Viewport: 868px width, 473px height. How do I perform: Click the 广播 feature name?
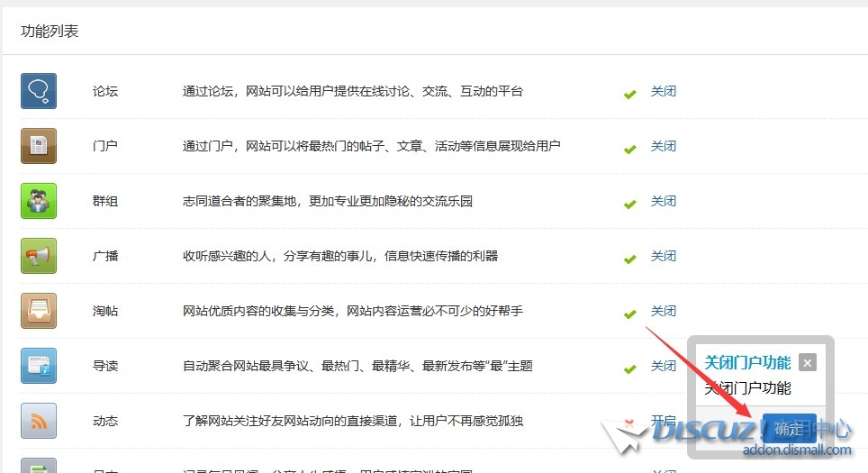point(105,255)
